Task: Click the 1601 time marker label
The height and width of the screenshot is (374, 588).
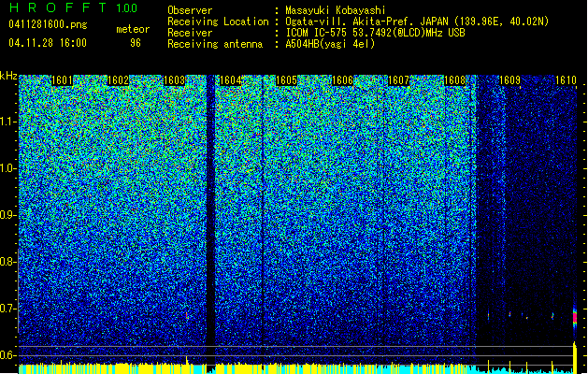Action: [x=62, y=80]
